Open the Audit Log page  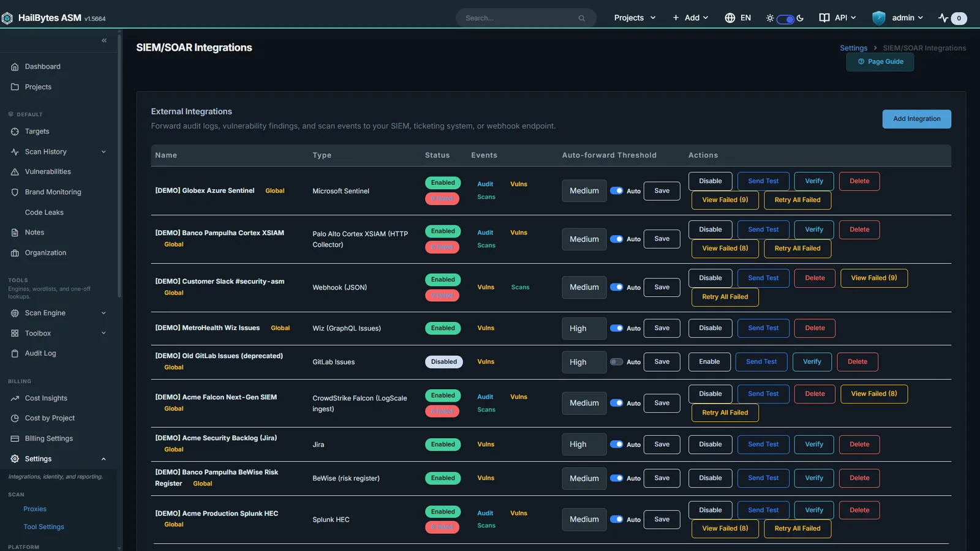(x=40, y=353)
